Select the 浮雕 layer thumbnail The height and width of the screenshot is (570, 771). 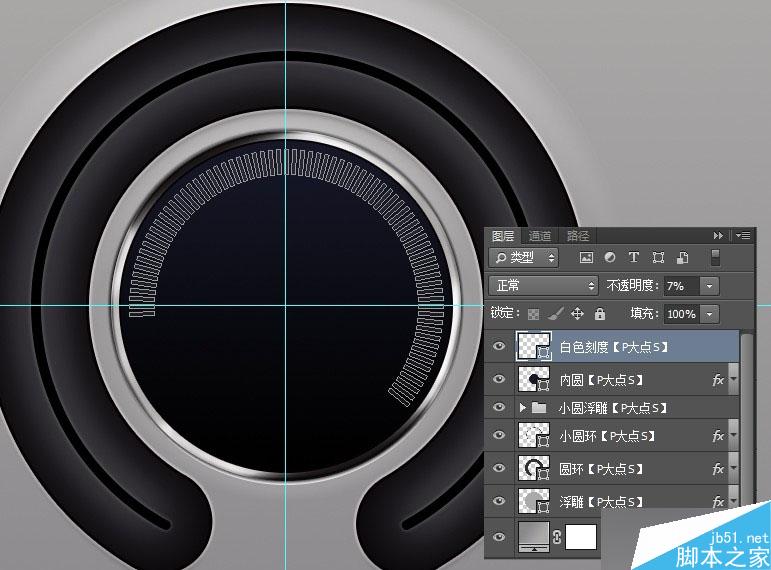pyautogui.click(x=534, y=501)
